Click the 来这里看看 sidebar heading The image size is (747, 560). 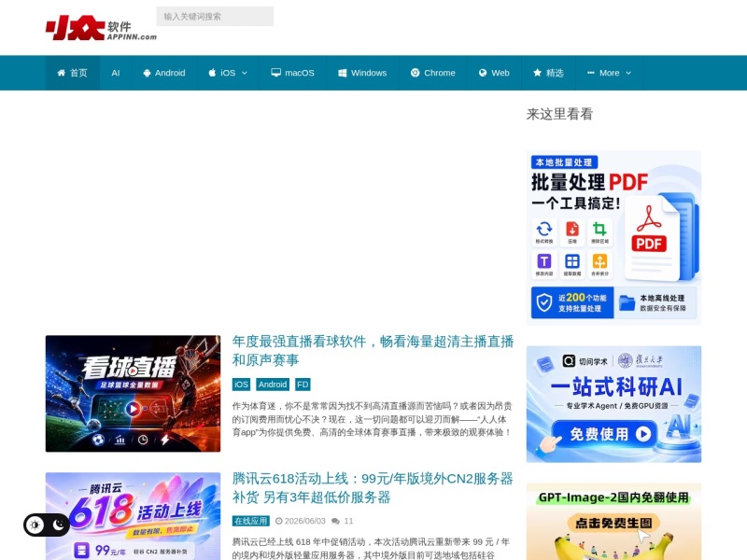click(x=559, y=114)
